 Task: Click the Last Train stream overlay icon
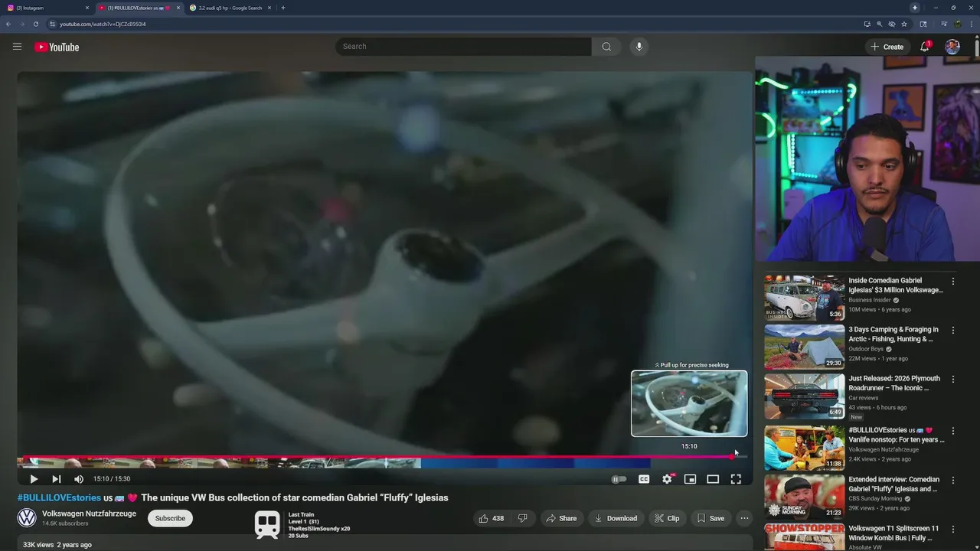(x=267, y=524)
